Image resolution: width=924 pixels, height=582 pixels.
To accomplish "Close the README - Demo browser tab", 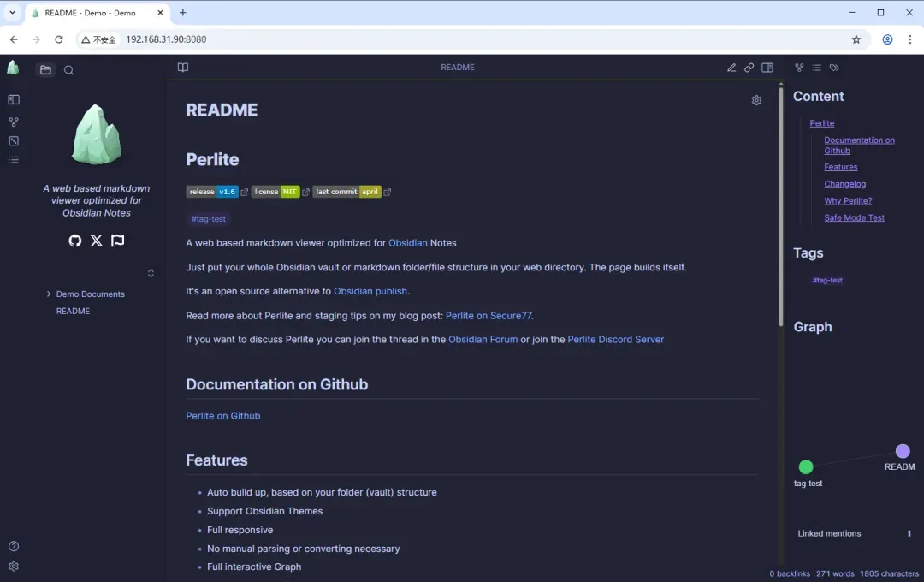I will [x=160, y=12].
